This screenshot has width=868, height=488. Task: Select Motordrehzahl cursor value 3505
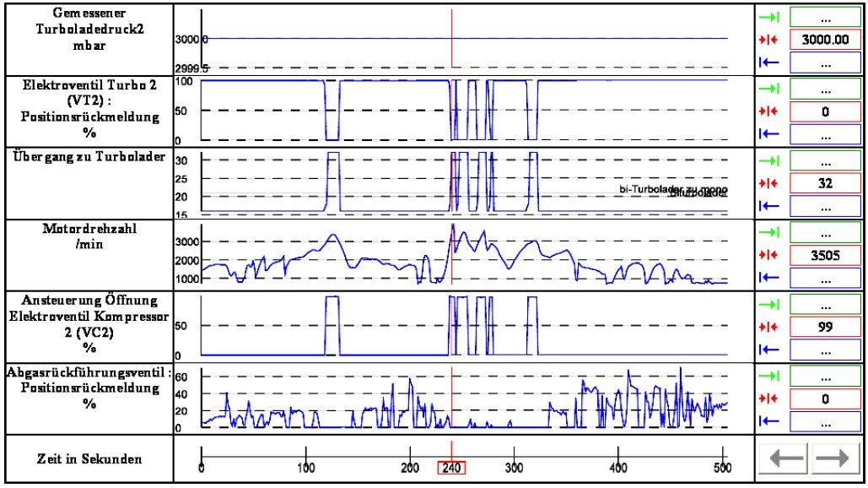coord(825,255)
